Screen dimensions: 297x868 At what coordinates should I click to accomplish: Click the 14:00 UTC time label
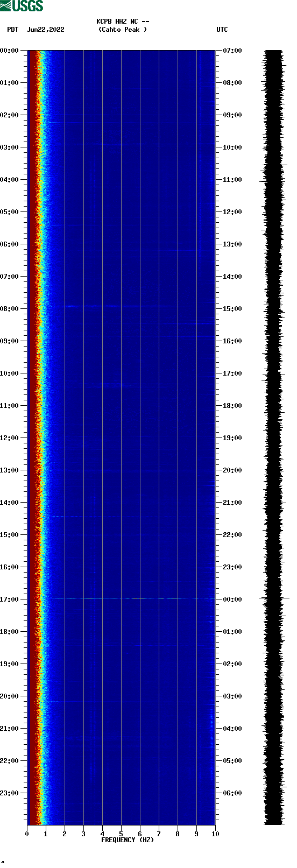pos(232,277)
